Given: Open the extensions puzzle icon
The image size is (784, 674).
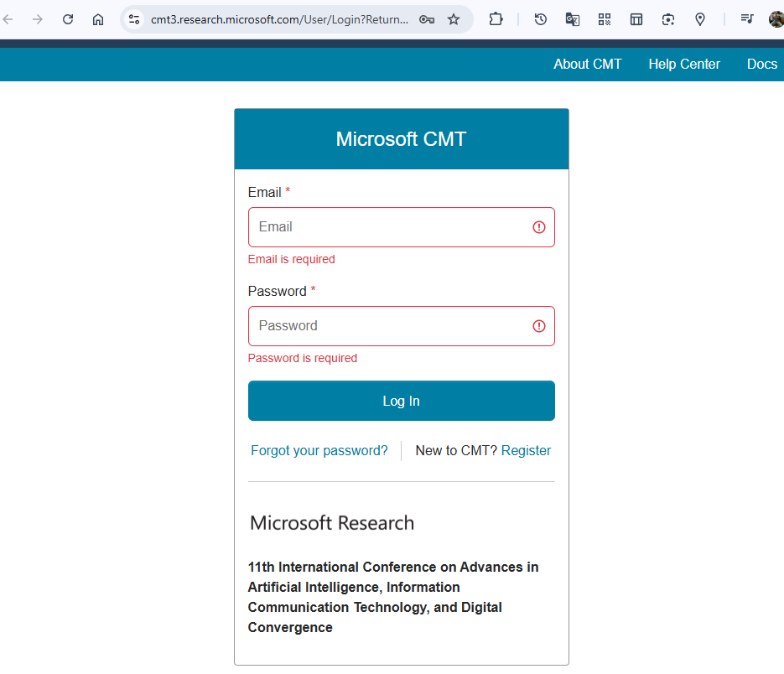Looking at the screenshot, I should (496, 19).
